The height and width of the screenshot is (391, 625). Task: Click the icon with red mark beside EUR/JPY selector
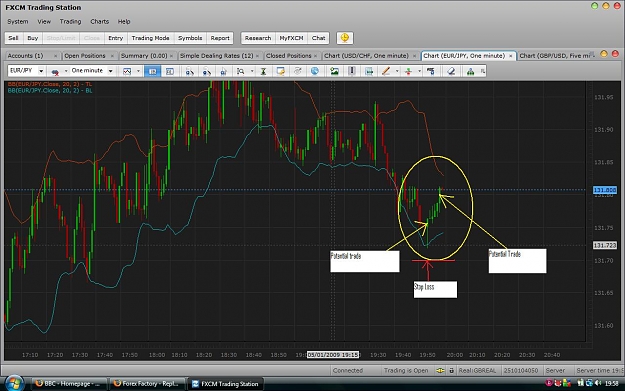pyautogui.click(x=55, y=71)
